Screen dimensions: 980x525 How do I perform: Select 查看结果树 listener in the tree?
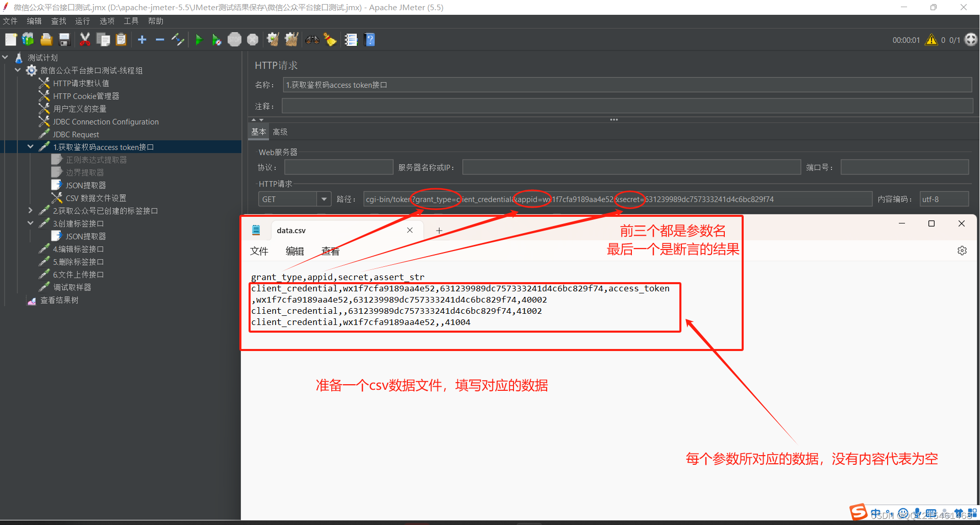[59, 300]
